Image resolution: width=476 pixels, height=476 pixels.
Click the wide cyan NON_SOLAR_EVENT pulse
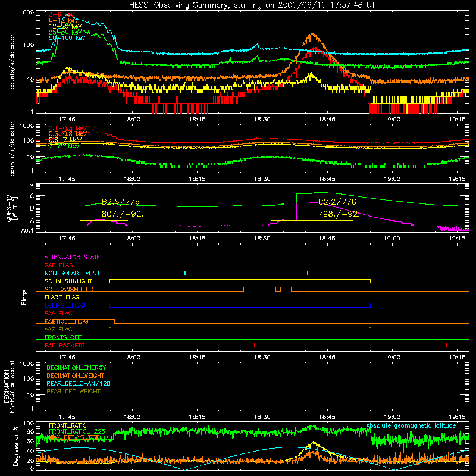pos(311,273)
